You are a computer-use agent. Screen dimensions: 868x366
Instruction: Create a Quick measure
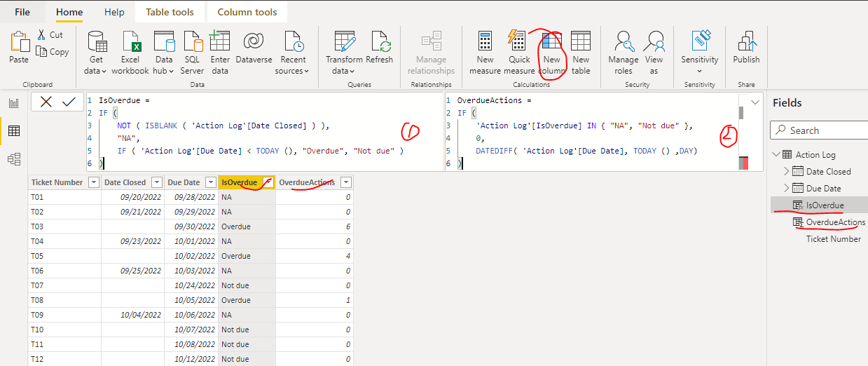pos(519,53)
